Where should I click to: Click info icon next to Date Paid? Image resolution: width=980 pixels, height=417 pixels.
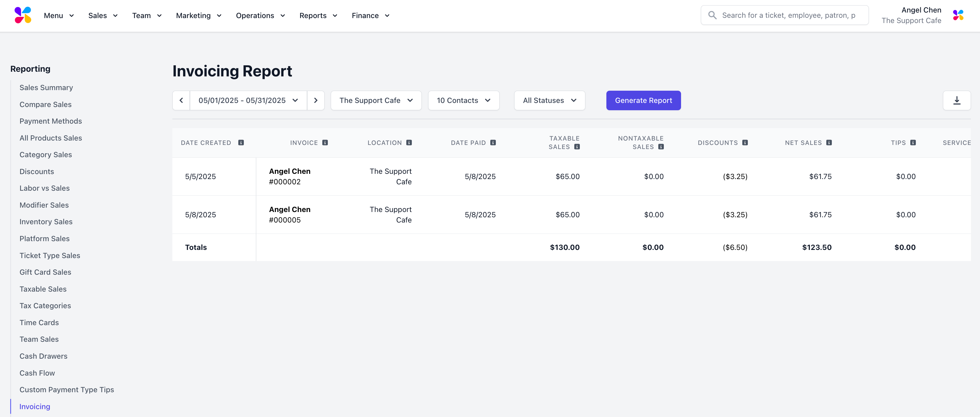point(493,143)
